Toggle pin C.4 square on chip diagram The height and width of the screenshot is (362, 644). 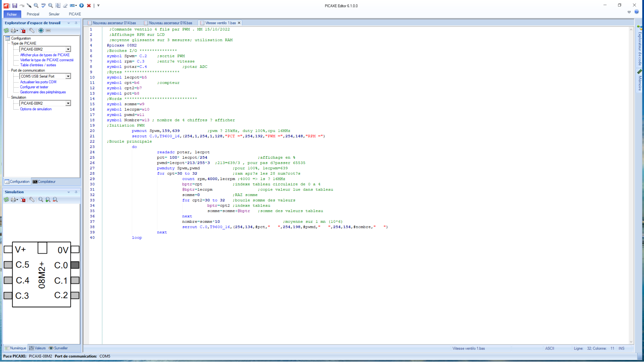(x=8, y=280)
